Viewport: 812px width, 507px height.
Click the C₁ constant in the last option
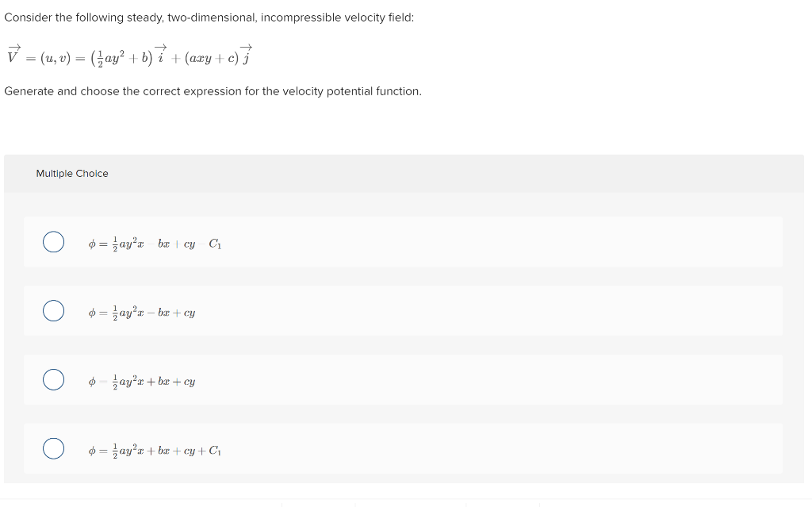(x=213, y=450)
